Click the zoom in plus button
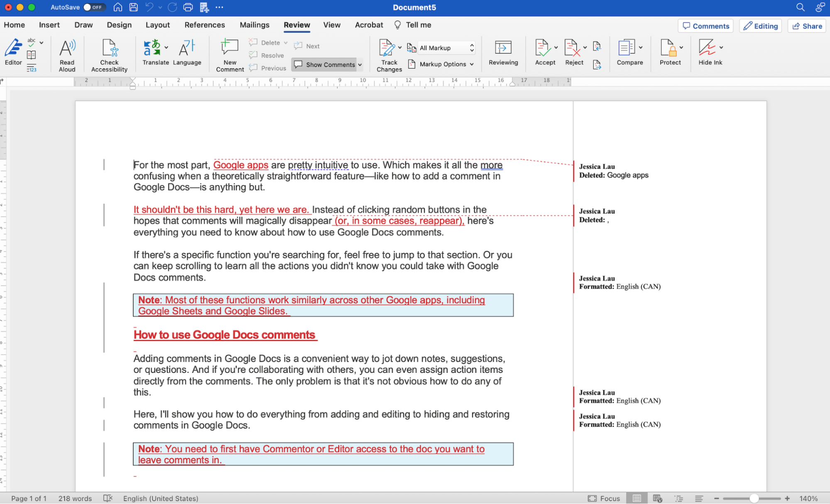This screenshot has height=504, width=830. [x=787, y=498]
